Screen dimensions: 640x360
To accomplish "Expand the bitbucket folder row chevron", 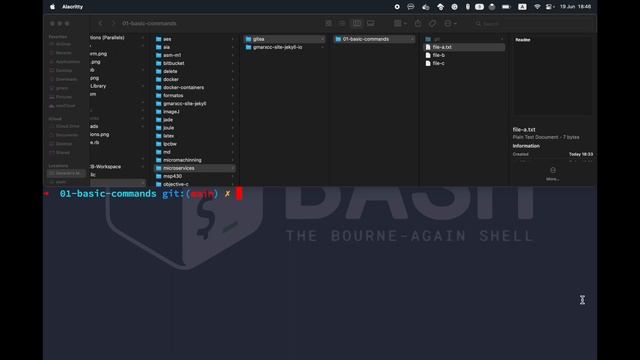I will click(x=233, y=63).
